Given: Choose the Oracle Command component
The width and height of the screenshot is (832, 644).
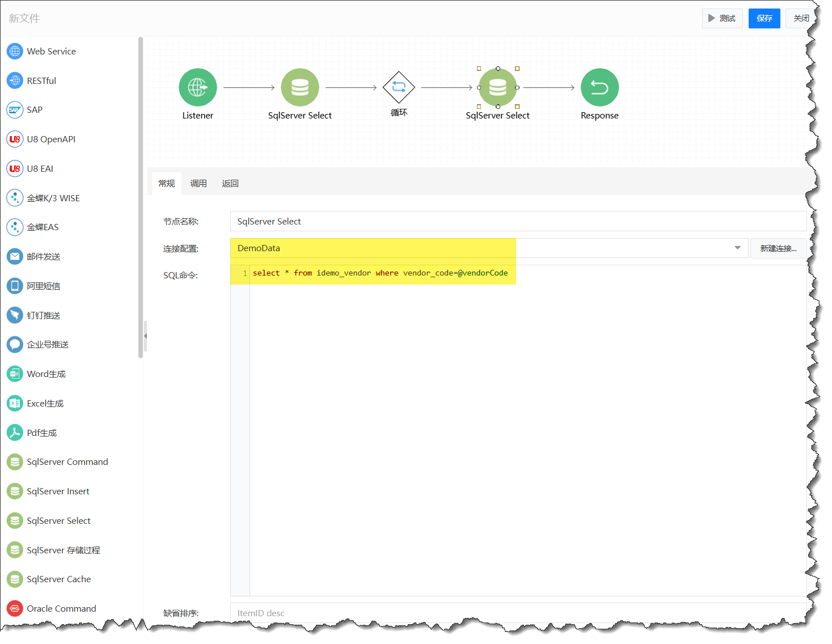Looking at the screenshot, I should click(61, 609).
